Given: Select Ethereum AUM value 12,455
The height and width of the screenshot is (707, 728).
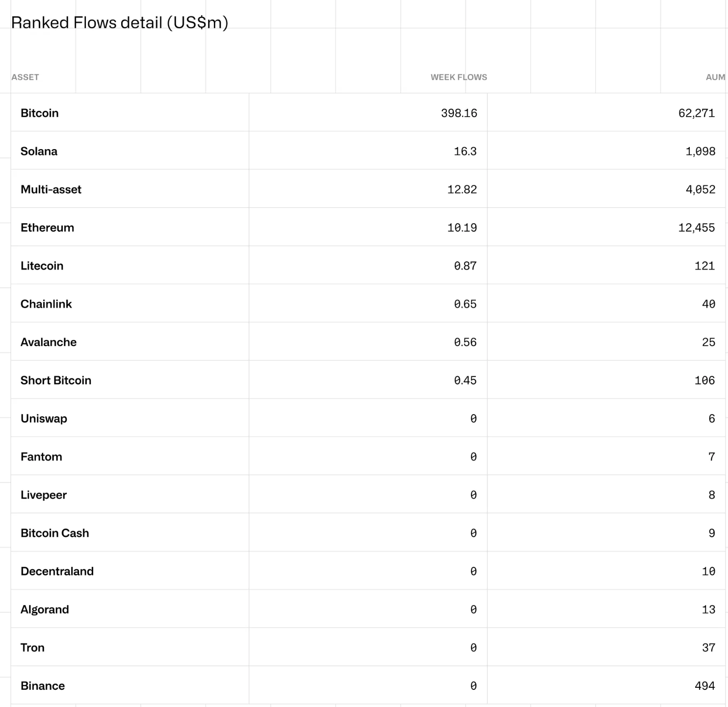Looking at the screenshot, I should tap(697, 228).
